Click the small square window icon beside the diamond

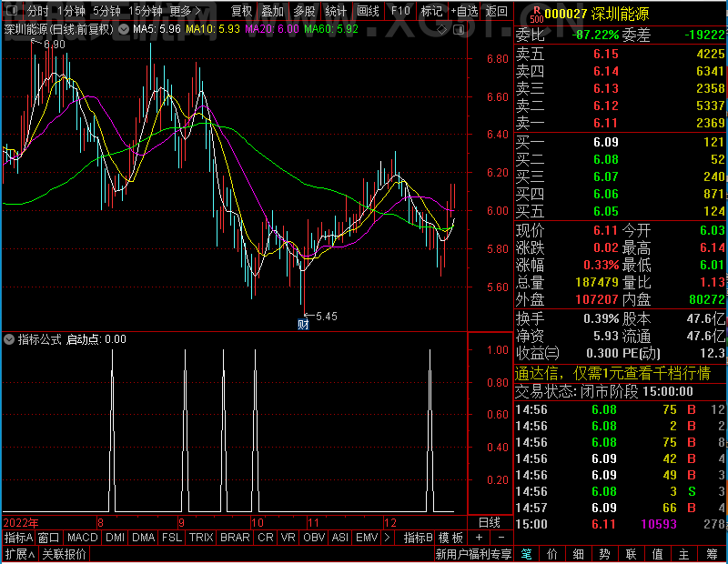[459, 30]
